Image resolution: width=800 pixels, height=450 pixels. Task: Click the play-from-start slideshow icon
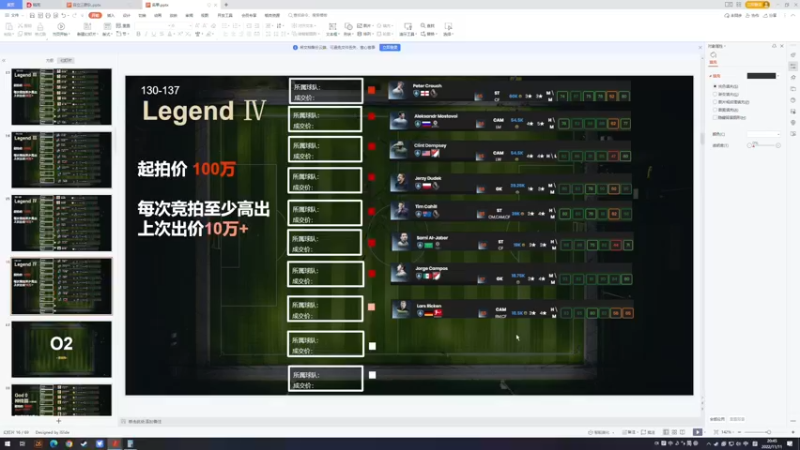(61, 27)
